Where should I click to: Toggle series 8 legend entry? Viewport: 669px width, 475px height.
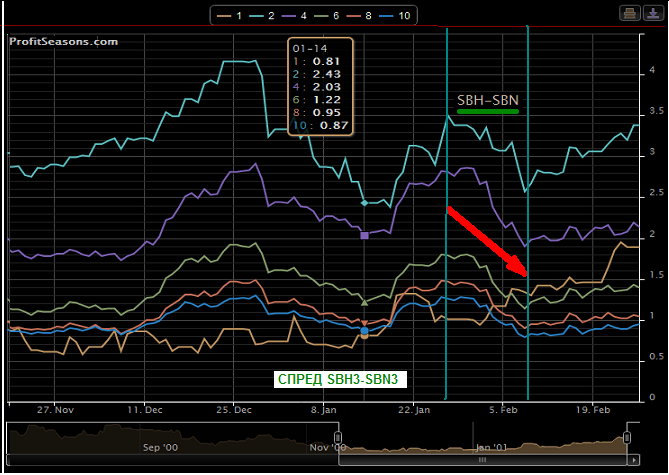click(358, 16)
